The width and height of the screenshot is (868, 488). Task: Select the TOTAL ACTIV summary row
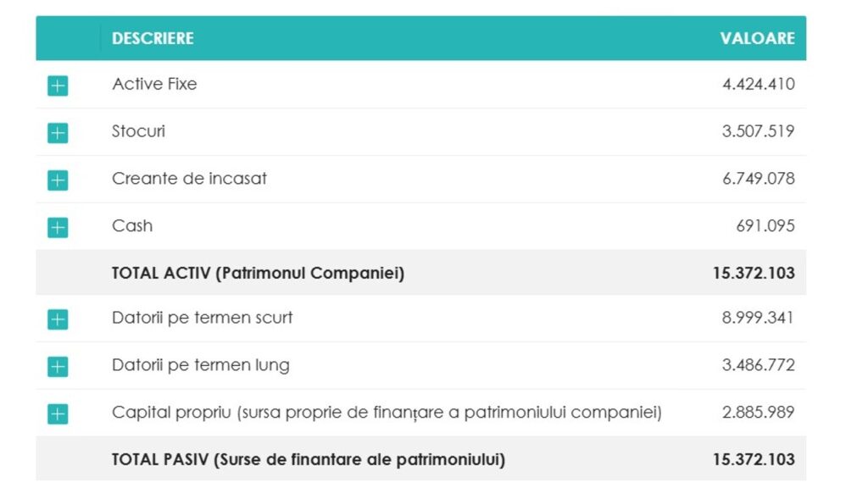[x=420, y=273]
